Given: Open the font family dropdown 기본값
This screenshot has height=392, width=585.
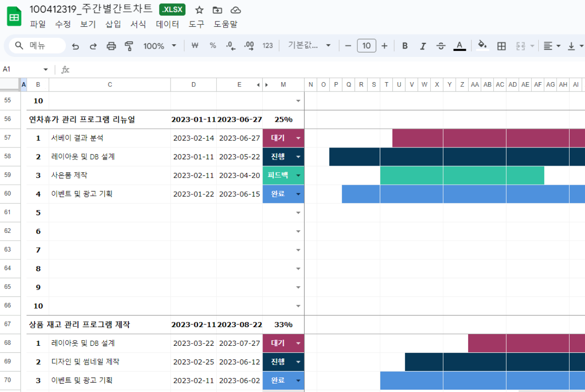Looking at the screenshot, I should pos(309,46).
